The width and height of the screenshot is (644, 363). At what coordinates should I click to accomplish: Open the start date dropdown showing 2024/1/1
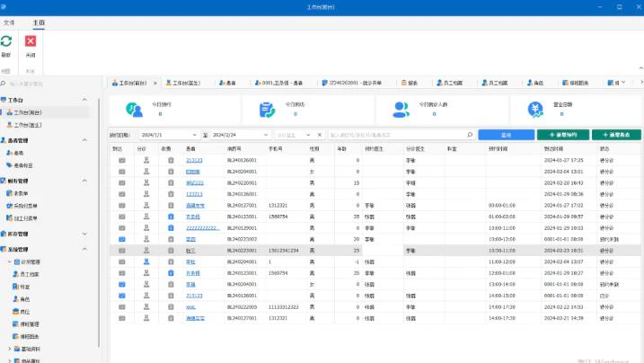tap(196, 135)
